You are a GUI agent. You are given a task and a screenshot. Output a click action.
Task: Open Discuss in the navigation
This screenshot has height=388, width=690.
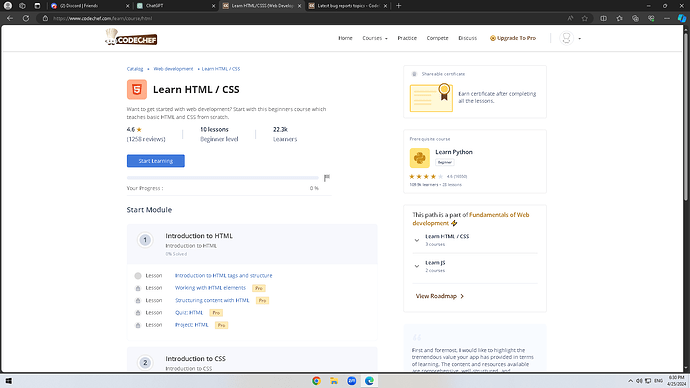click(467, 38)
